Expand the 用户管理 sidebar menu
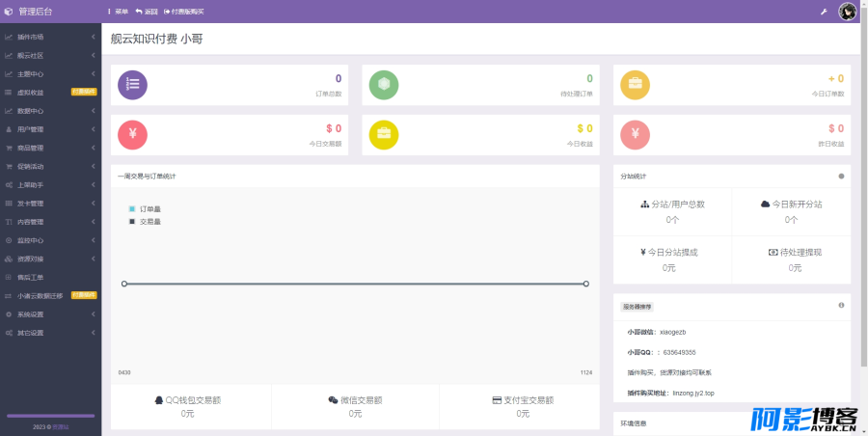Screen dimensions: 868x436 coord(51,129)
